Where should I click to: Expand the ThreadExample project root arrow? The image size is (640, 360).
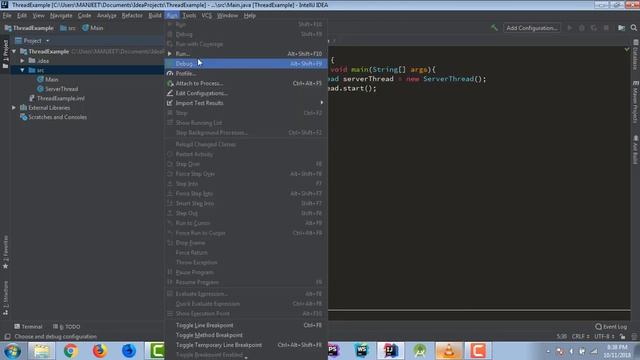pyautogui.click(x=14, y=51)
